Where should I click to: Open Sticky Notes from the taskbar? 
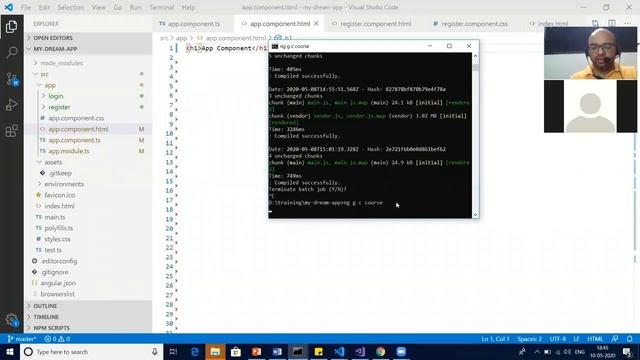(x=318, y=351)
